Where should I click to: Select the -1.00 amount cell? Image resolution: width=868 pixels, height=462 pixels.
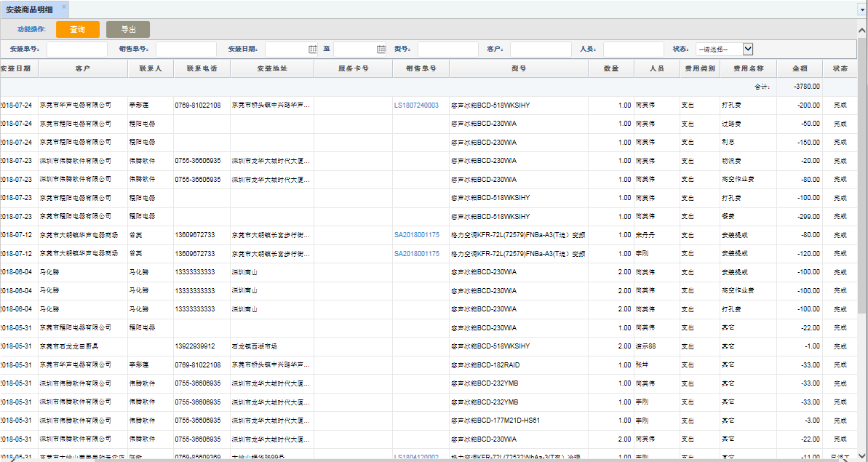[x=800, y=346]
